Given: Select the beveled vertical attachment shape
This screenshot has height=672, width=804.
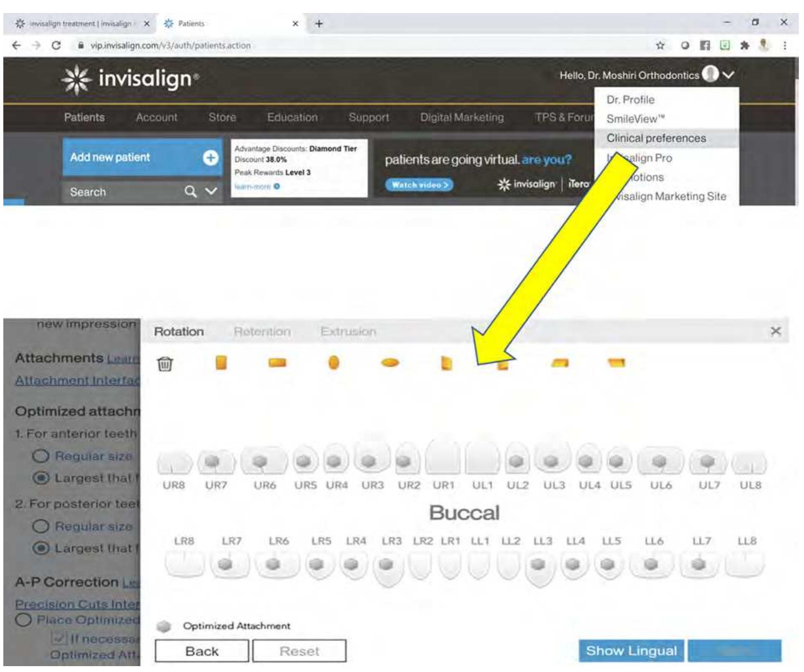Looking at the screenshot, I should point(446,363).
